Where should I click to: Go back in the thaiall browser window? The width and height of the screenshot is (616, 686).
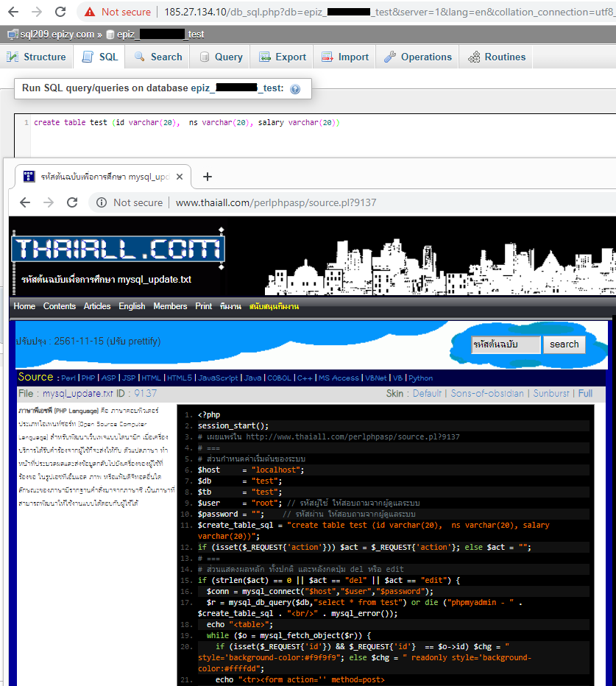(24, 202)
